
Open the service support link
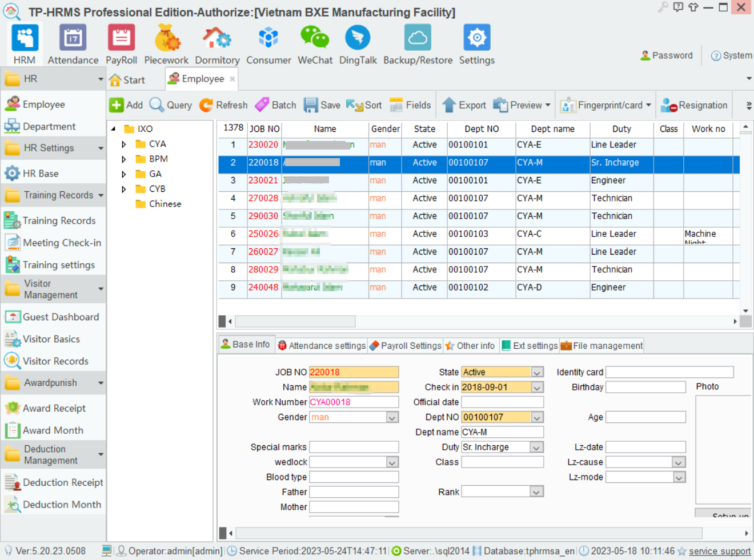pos(720,551)
